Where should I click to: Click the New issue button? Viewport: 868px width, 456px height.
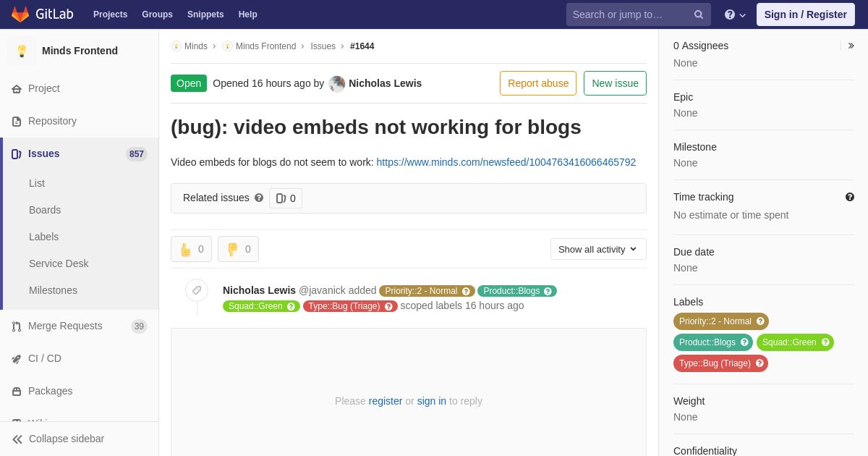tap(615, 83)
